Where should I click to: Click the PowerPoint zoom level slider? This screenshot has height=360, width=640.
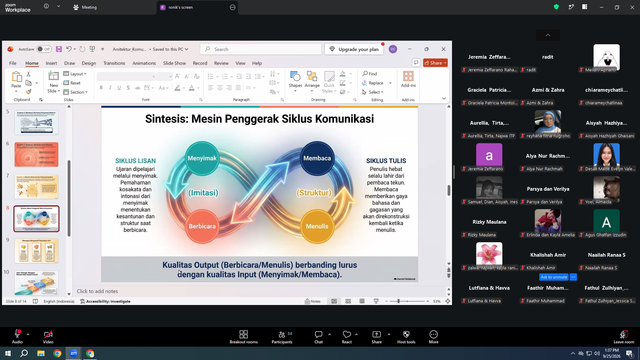pyautogui.click(x=407, y=301)
